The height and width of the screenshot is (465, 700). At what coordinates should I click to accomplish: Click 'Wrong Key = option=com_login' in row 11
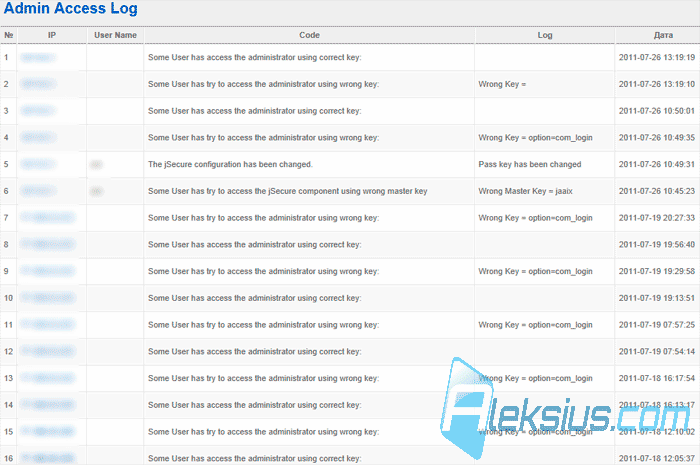[x=535, y=325]
